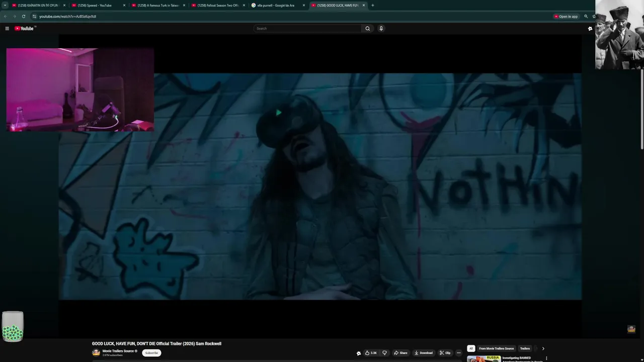Viewport: 644px width, 362px height.
Task: Open the site information icon by the URL
Action: tap(34, 17)
